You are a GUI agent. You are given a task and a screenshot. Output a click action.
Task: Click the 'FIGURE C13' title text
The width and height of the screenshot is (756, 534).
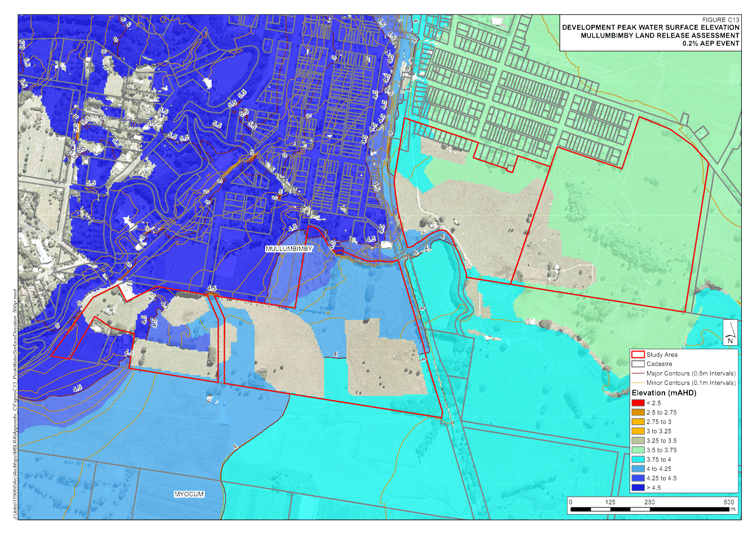[720, 20]
